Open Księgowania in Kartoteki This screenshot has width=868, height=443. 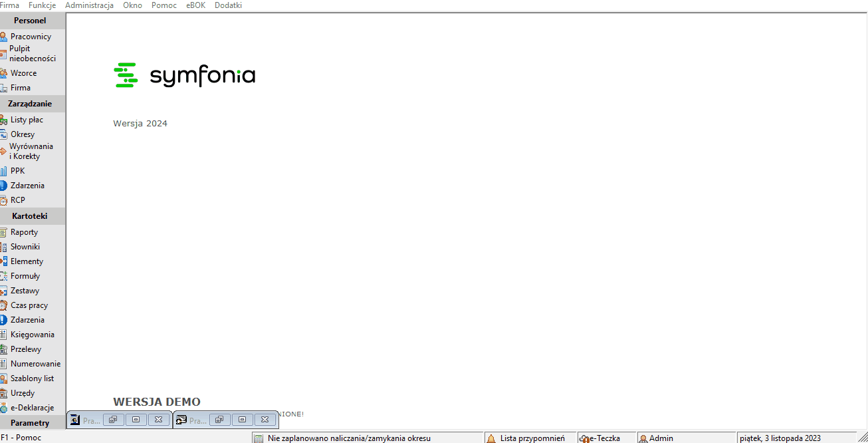(x=33, y=335)
